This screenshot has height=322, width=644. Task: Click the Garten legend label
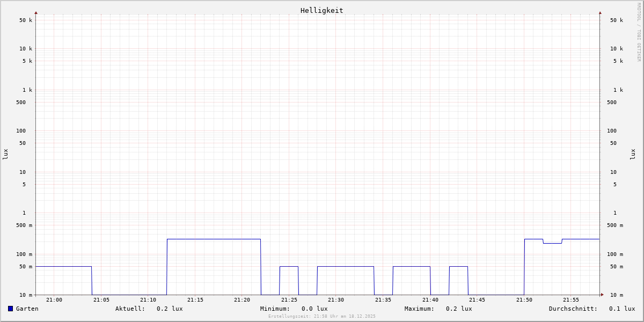27,309
